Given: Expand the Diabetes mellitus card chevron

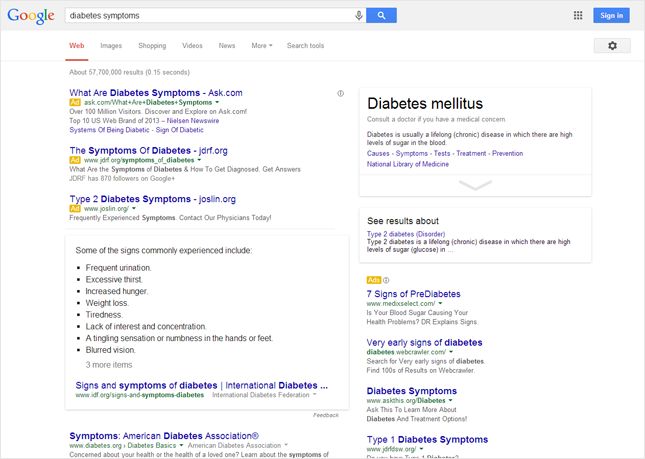Looking at the screenshot, I should (x=475, y=185).
